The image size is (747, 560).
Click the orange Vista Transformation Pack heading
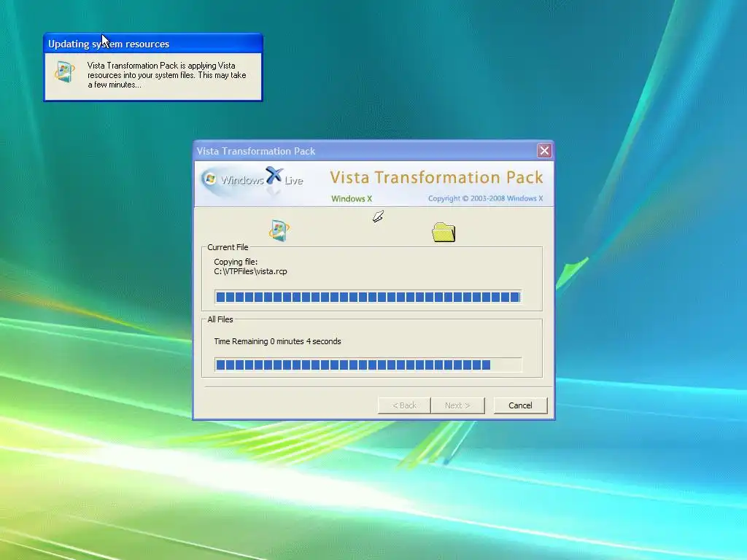(x=436, y=177)
